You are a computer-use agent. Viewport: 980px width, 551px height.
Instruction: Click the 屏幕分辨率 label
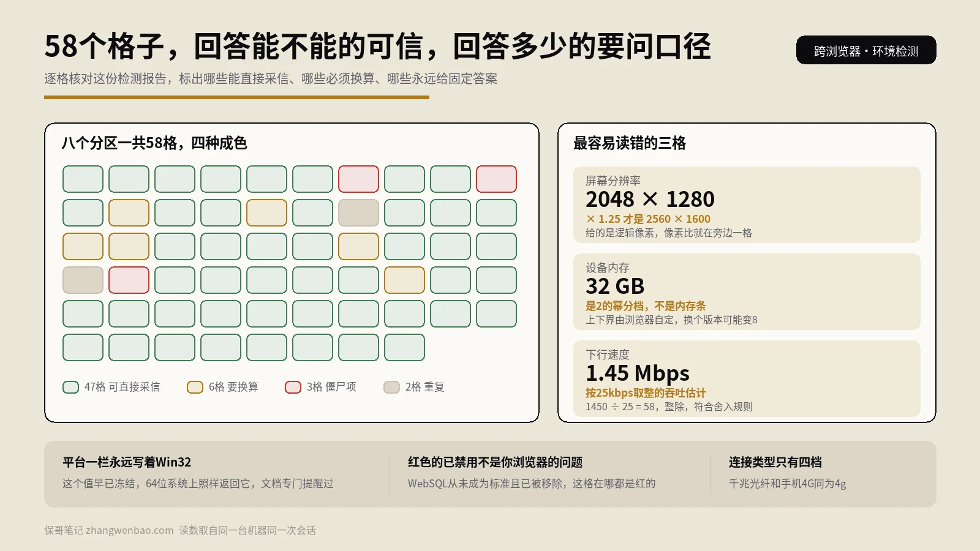click(x=613, y=181)
